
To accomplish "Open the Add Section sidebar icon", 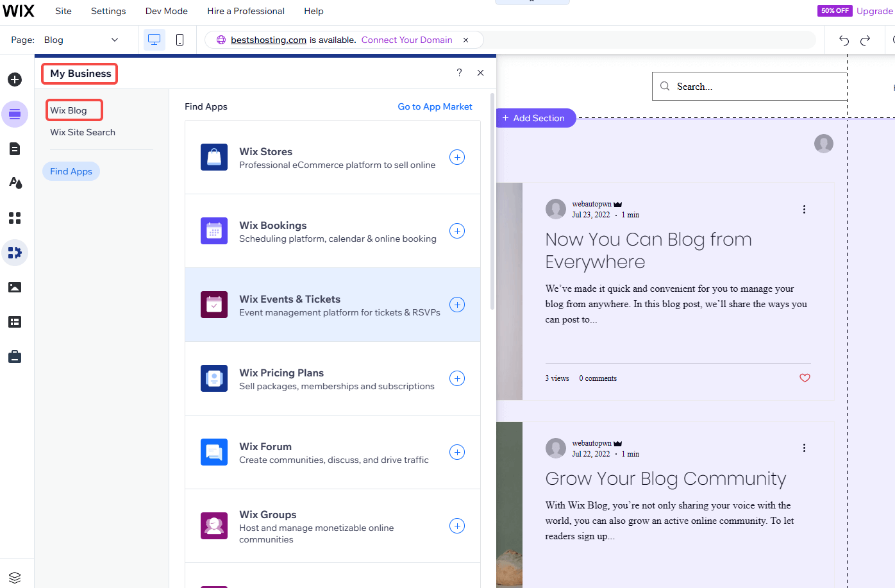I will (x=15, y=114).
